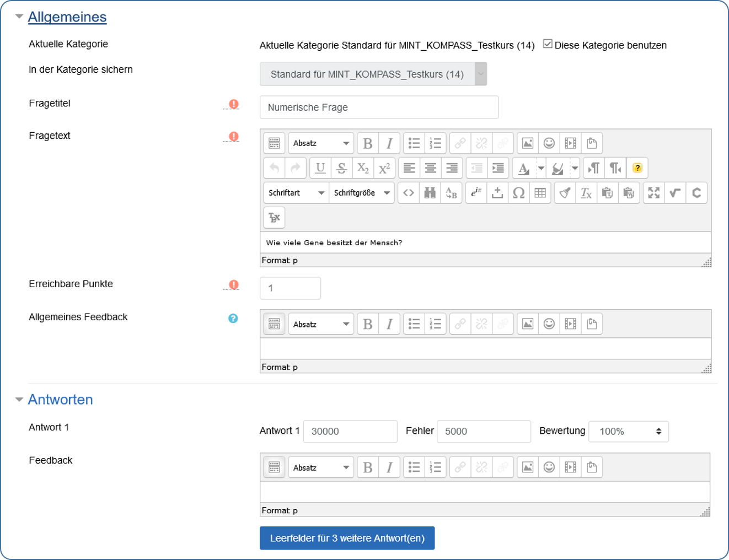Click undo arrow in Fragetext toolbar

coord(274,168)
